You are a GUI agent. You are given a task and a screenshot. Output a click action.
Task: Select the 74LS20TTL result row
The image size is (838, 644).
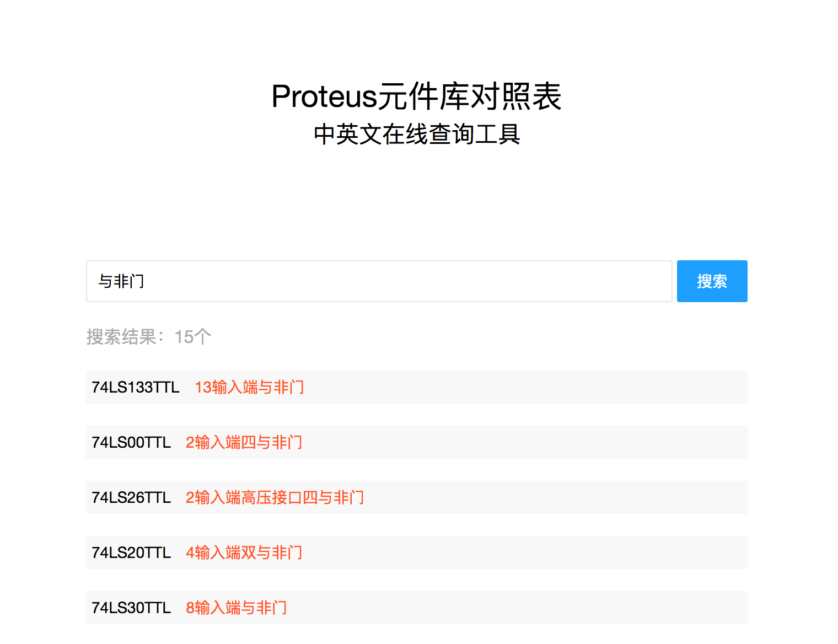(x=417, y=552)
